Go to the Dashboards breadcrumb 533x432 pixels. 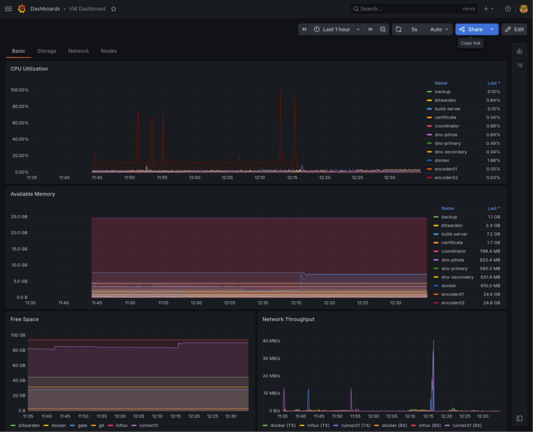(45, 9)
